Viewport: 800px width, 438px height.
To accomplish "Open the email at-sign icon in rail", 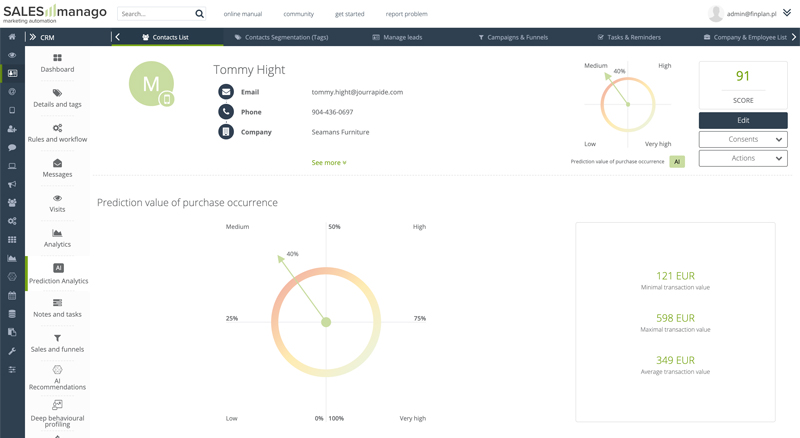I will click(12, 92).
